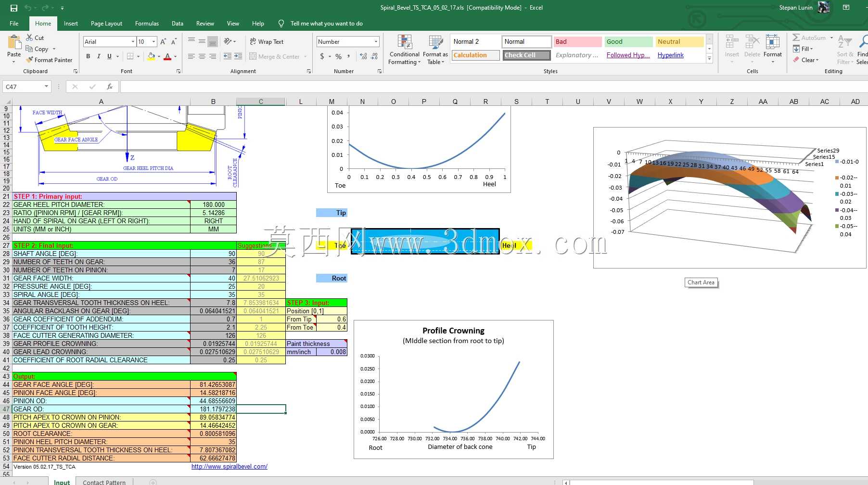Image resolution: width=868 pixels, height=485 pixels.
Task: Toggle Italic formatting
Action: 99,56
